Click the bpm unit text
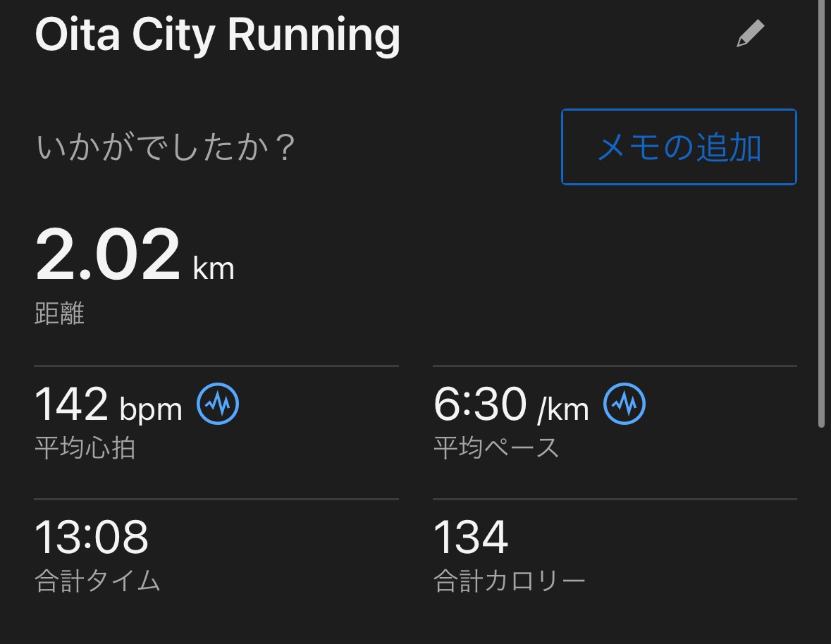 (x=151, y=409)
